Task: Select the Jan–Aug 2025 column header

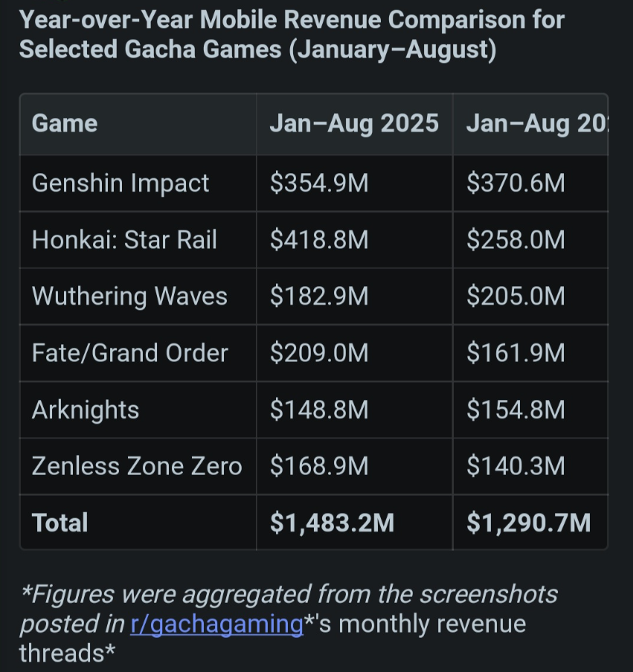Action: click(x=354, y=123)
